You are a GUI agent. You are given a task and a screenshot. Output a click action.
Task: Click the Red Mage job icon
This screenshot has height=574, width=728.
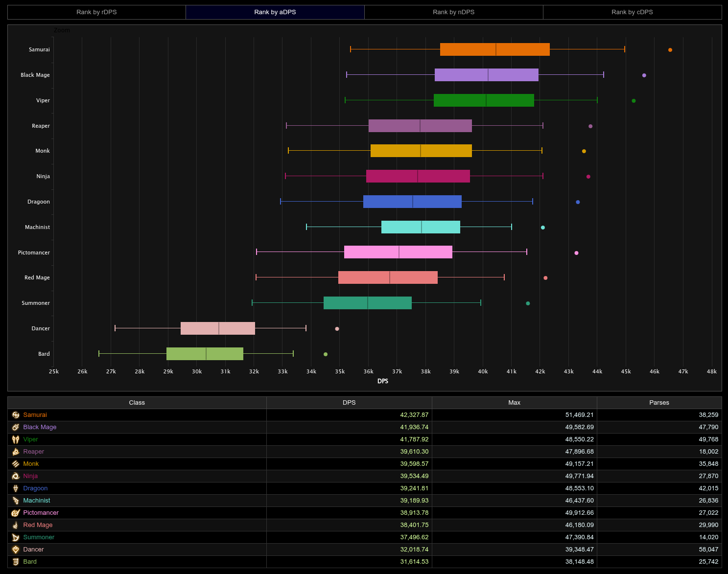click(16, 525)
